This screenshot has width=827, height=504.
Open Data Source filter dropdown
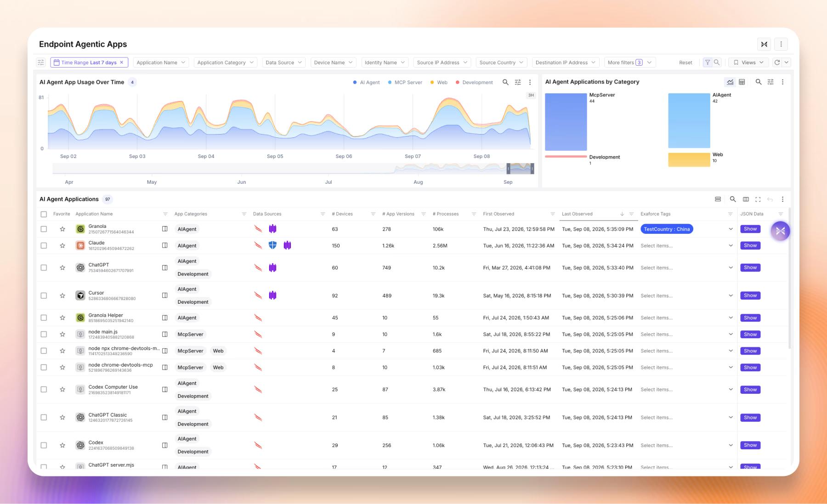(283, 62)
